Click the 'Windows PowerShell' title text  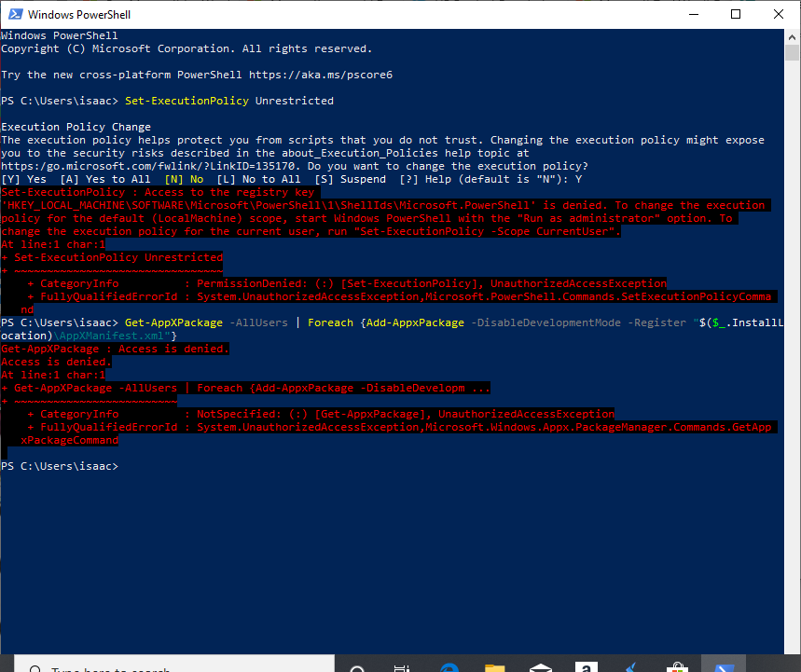(x=79, y=15)
